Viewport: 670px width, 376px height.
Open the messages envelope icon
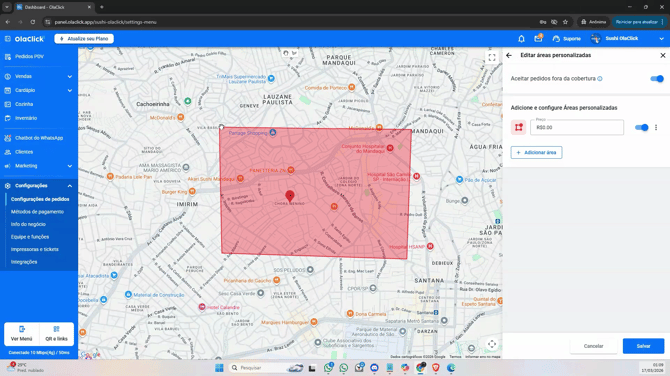pyautogui.click(x=538, y=38)
